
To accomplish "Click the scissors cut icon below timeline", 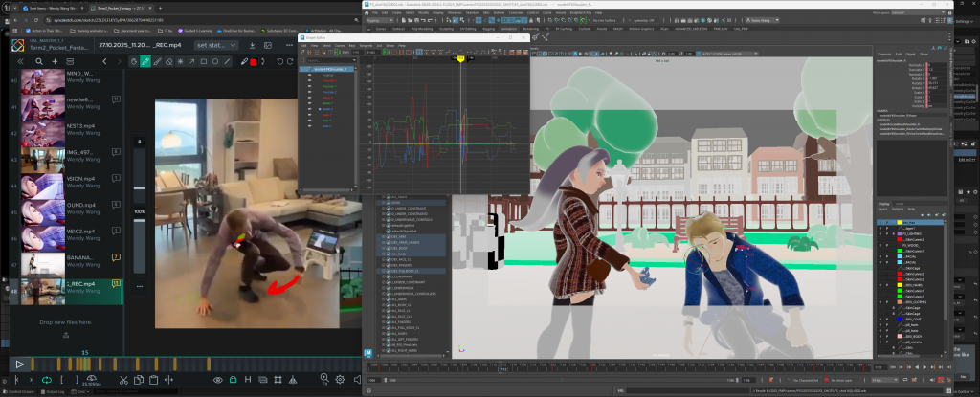I will 123,380.
